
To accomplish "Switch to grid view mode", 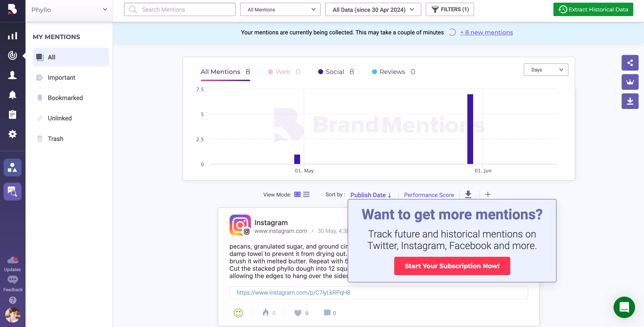I will click(x=297, y=194).
